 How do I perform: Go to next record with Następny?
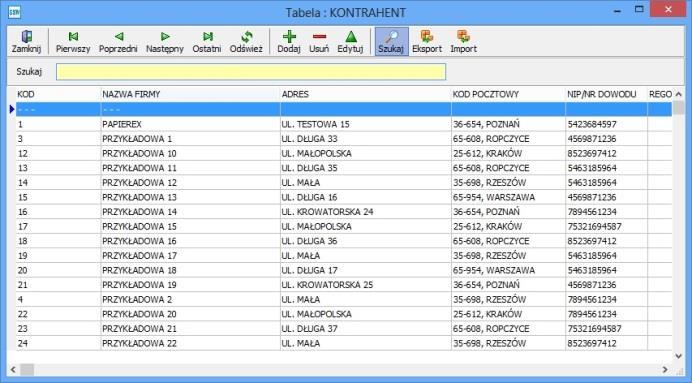[x=165, y=42]
